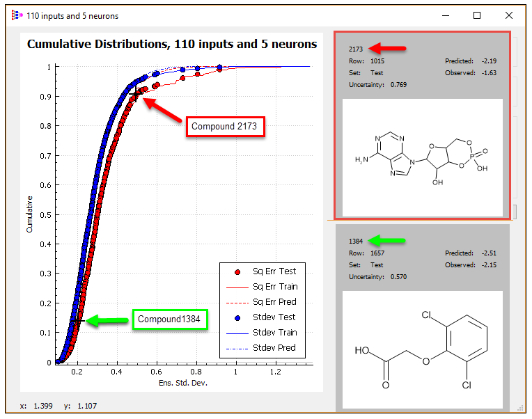The width and height of the screenshot is (532, 419).
Task: Click the Stdev Test legend marker
Action: pyautogui.click(x=237, y=318)
